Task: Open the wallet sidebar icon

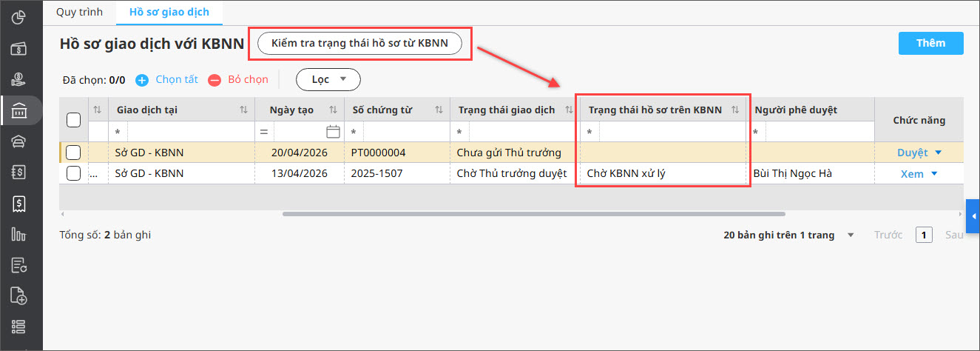Action: 19,49
